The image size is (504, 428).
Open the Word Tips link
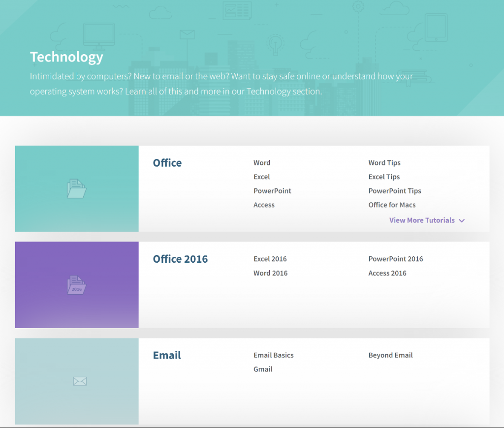pos(384,163)
